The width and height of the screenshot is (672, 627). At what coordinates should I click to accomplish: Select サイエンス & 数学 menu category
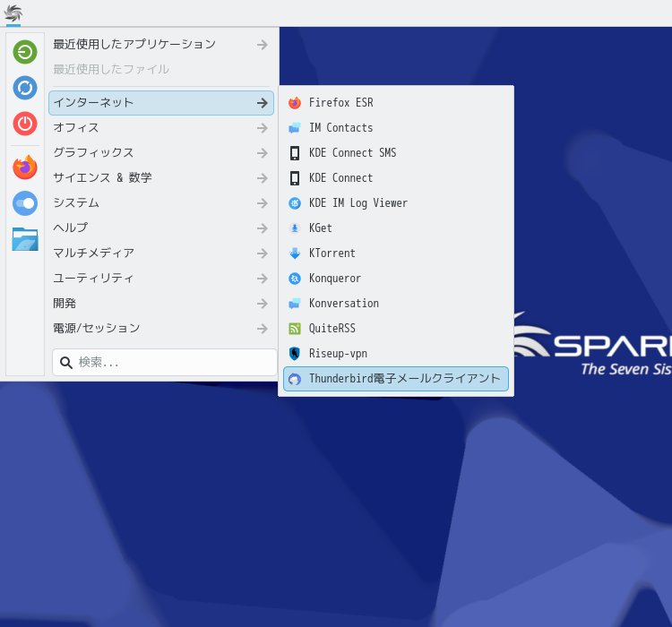[x=161, y=178]
